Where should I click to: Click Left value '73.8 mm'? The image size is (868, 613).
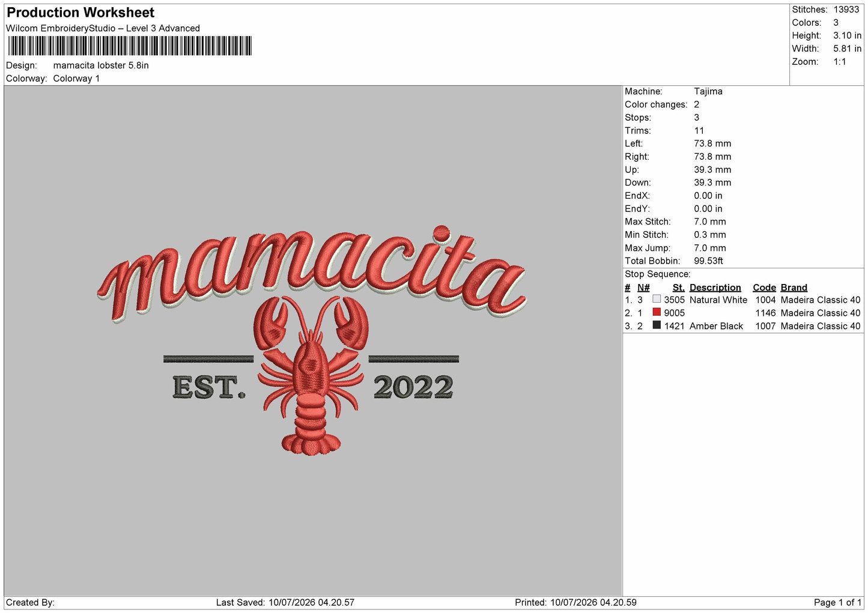712,143
